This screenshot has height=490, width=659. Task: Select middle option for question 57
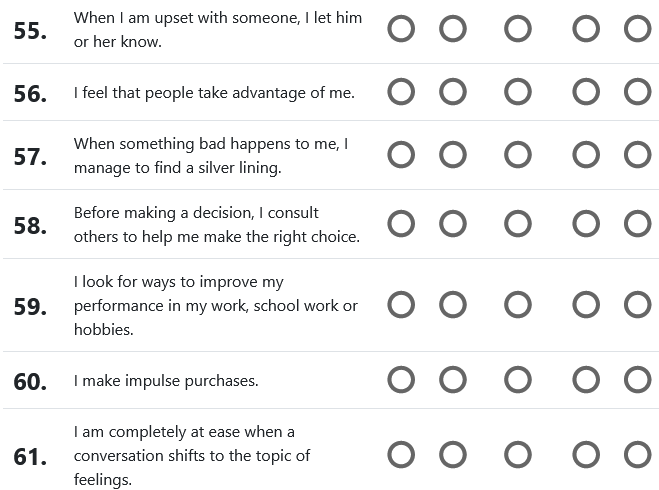pyautogui.click(x=518, y=156)
